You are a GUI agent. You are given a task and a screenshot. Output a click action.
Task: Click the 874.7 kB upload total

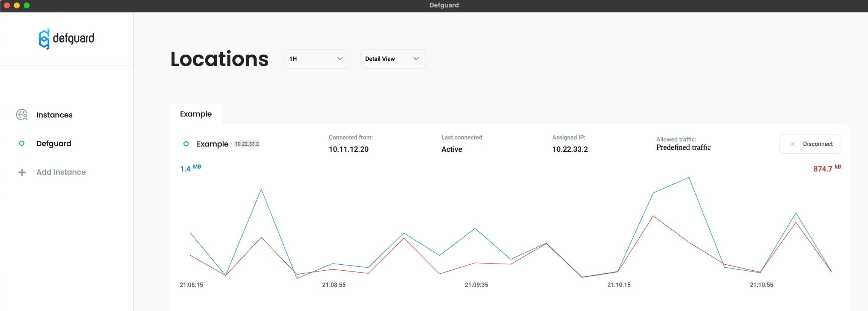coord(827,168)
